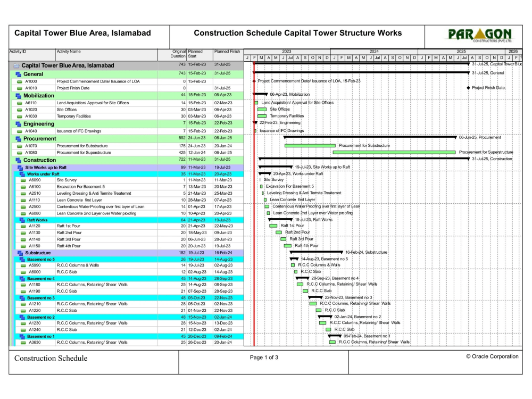Select the activity icon next to Raft 1st Pour
Viewport: 532px width, 399px height.
[22, 226]
